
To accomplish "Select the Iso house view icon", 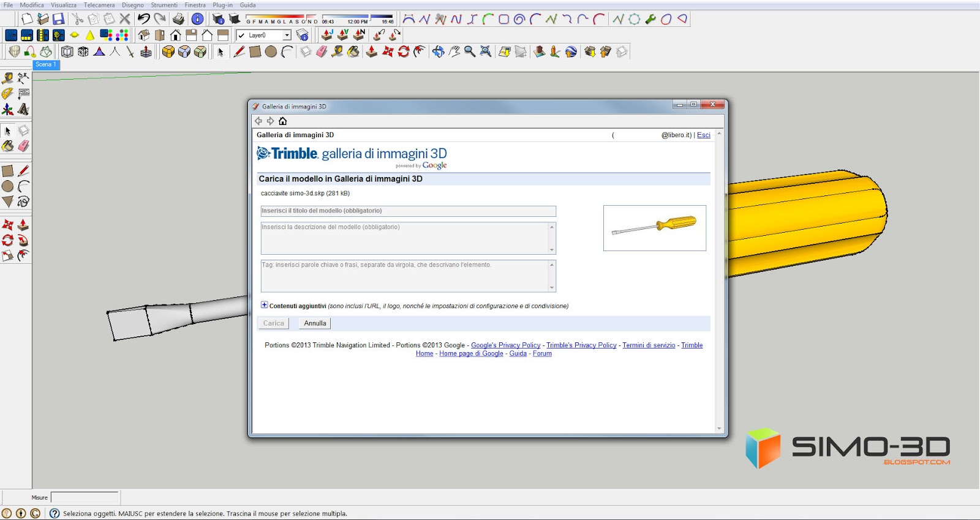I will (x=144, y=36).
